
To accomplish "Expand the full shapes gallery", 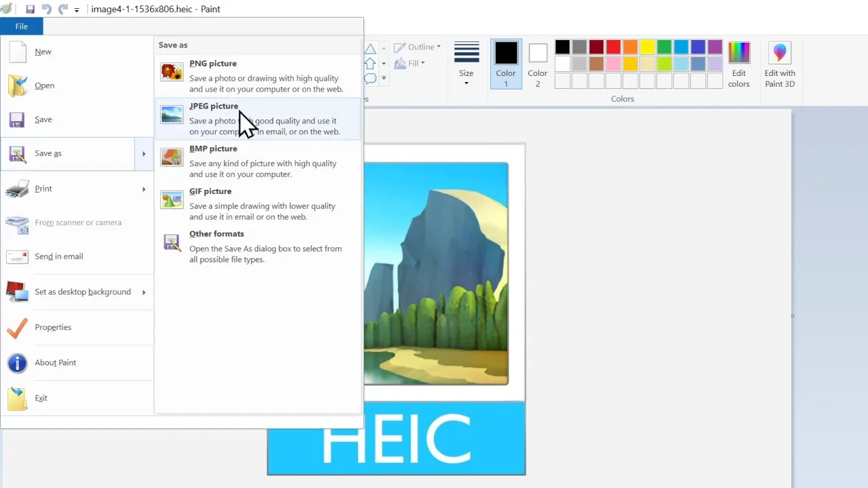I will click(384, 79).
